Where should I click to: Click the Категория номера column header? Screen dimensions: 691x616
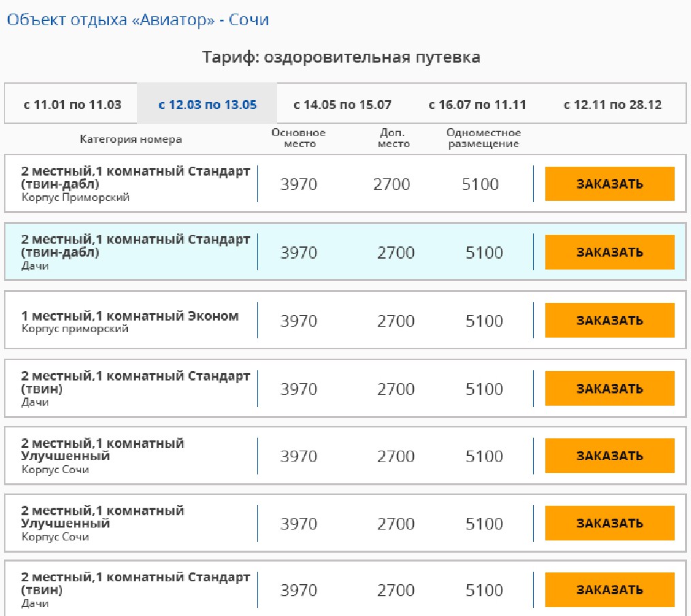pyautogui.click(x=131, y=140)
